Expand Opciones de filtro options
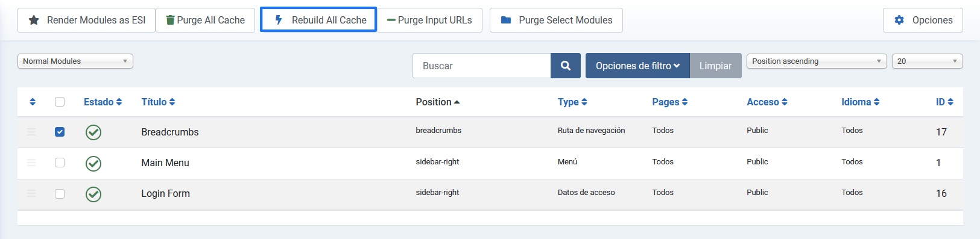 click(x=637, y=66)
